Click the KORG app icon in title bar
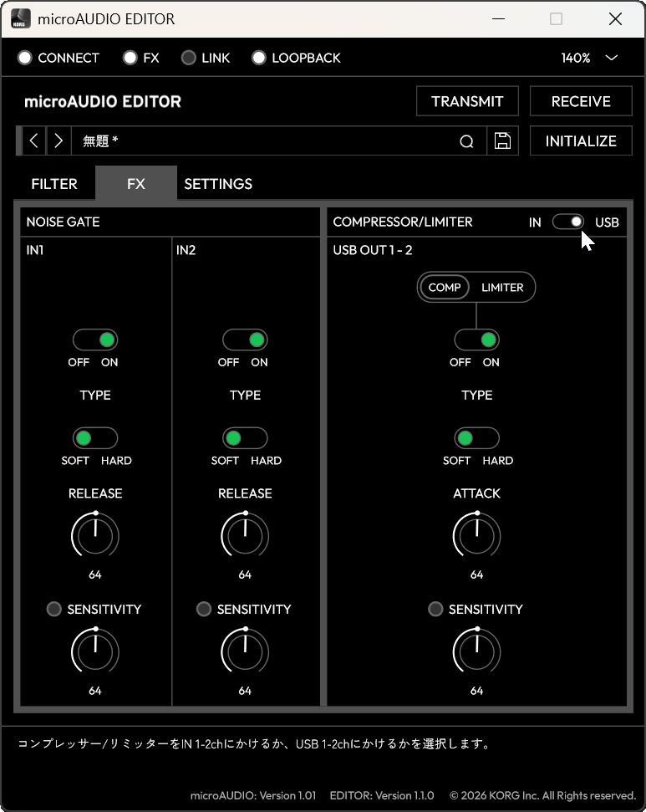646x812 pixels. tap(20, 18)
